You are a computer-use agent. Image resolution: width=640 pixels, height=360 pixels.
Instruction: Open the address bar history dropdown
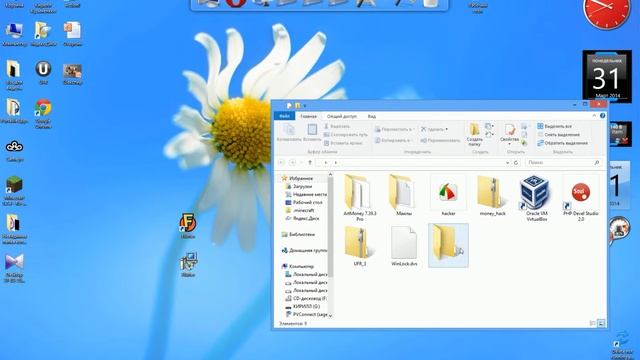coord(507,162)
